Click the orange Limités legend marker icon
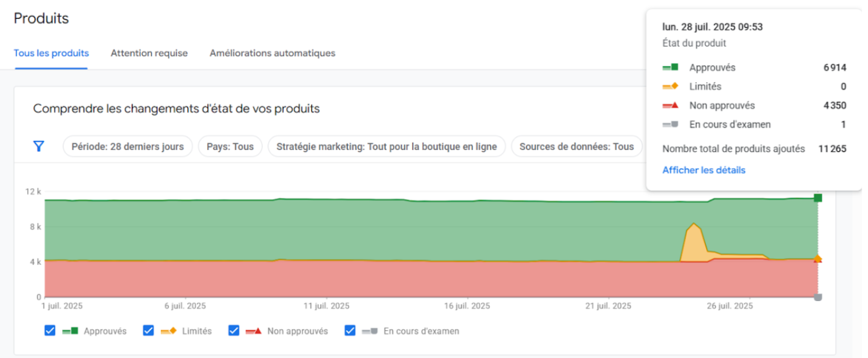This screenshot has height=358, width=868. click(169, 331)
